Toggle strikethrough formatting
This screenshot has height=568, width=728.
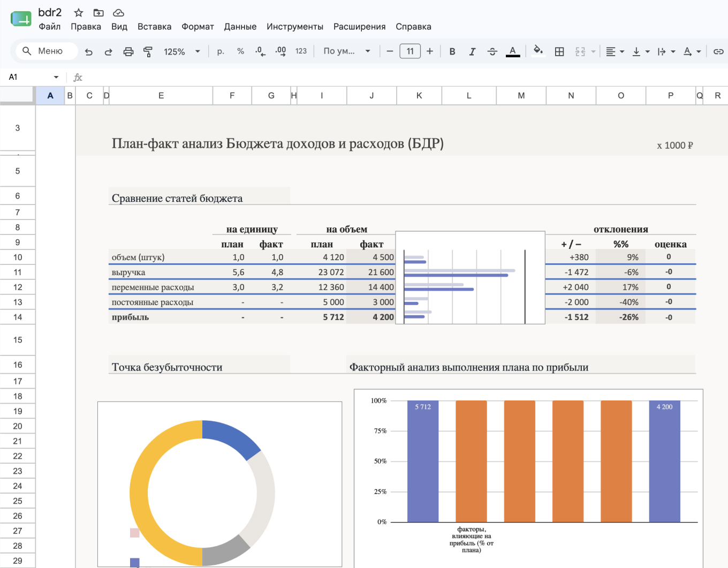click(x=492, y=51)
